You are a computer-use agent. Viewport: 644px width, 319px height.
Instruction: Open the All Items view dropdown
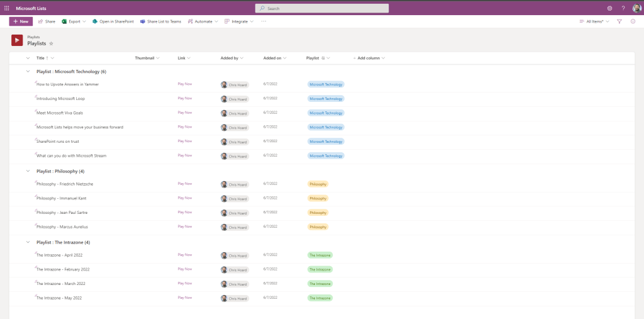(594, 21)
